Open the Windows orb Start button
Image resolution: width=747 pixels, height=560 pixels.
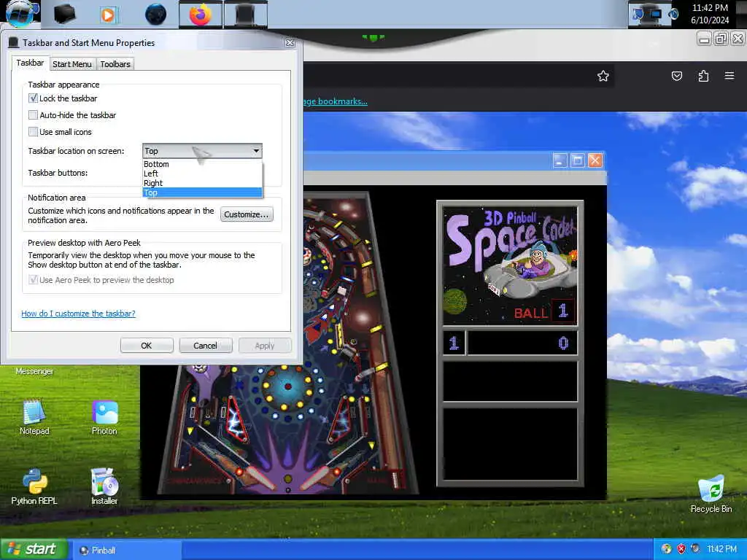[20, 13]
